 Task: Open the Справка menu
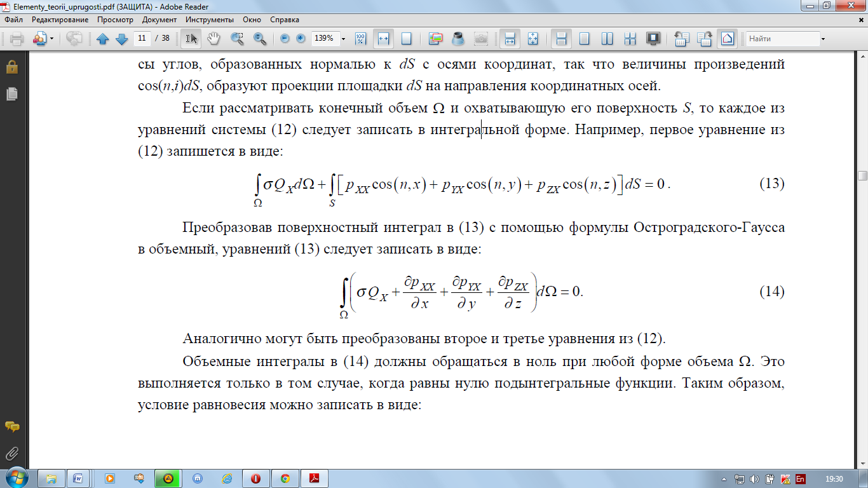285,20
